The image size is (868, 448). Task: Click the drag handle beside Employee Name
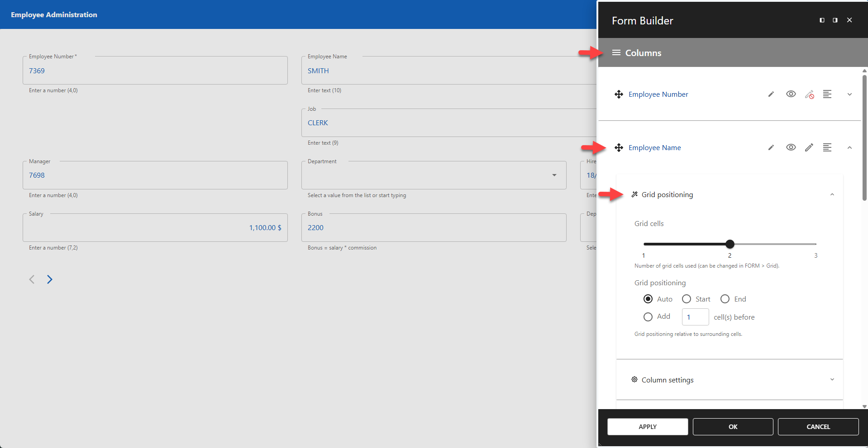tap(619, 147)
